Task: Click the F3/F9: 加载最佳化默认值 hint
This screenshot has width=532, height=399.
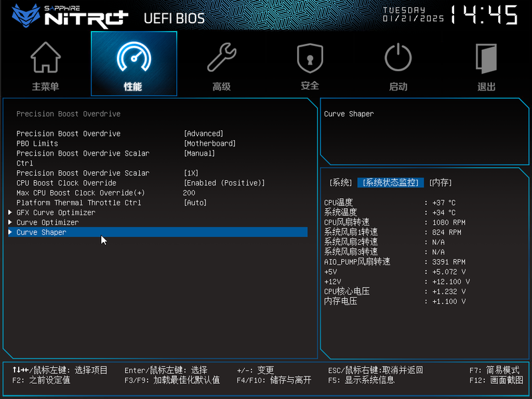Action: click(172, 380)
